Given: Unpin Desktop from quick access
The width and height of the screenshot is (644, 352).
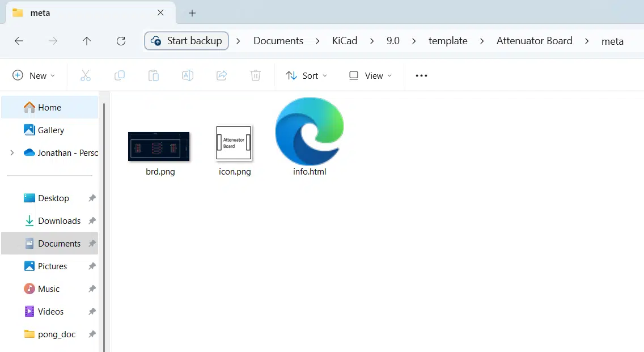Looking at the screenshot, I should [x=92, y=198].
